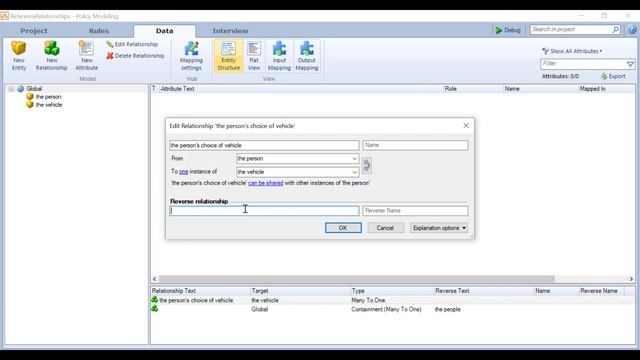The width and height of the screenshot is (640, 360).
Task: Switch to Entity Structure view
Action: point(229,56)
